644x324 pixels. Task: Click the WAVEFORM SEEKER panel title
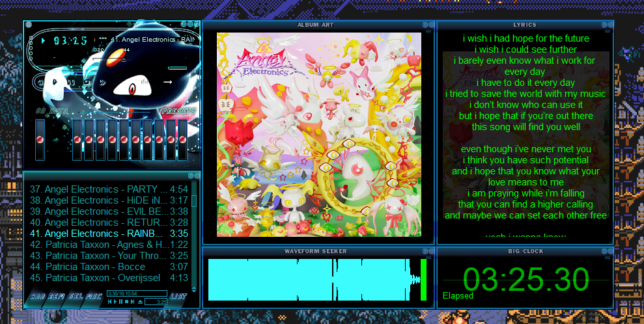(316, 251)
